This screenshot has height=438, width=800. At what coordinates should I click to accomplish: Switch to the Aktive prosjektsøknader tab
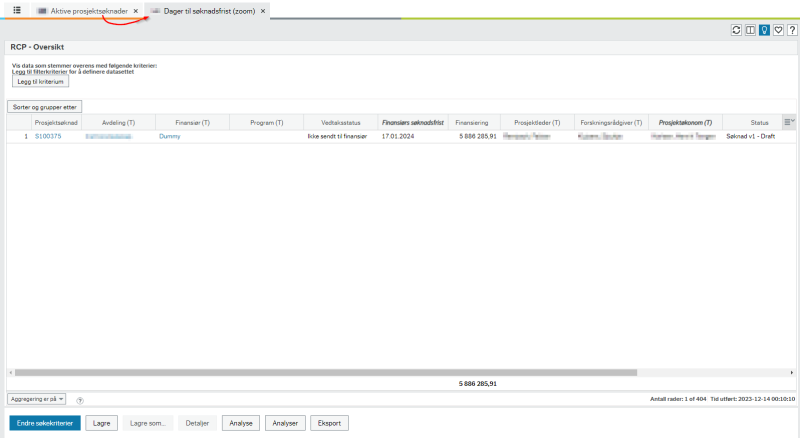click(89, 11)
